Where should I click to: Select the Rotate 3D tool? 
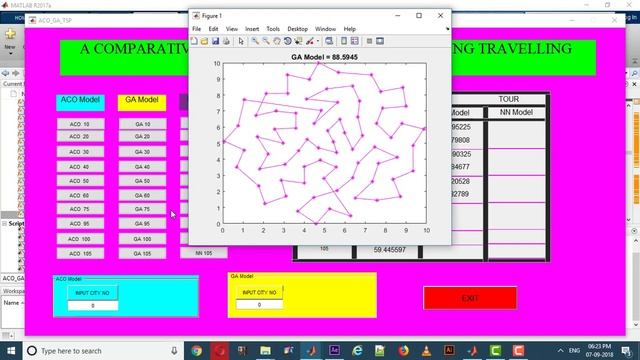pyautogui.click(x=288, y=41)
